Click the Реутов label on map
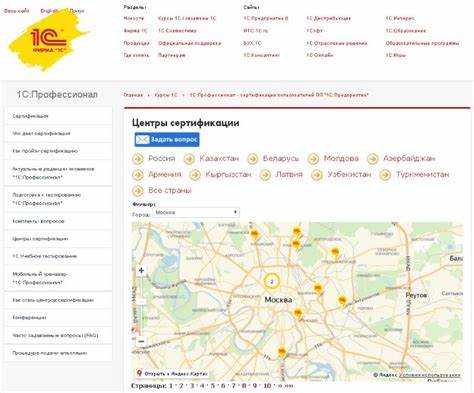 [416, 295]
